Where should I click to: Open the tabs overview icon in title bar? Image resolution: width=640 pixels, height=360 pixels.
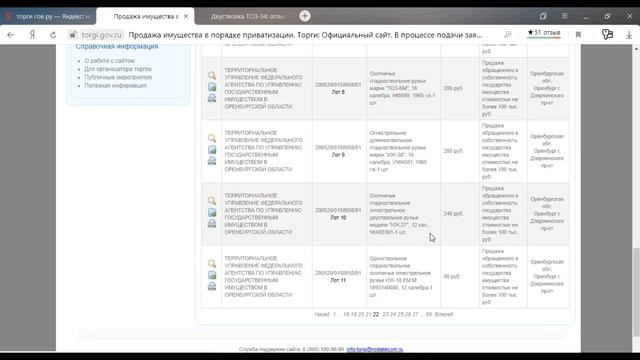pyautogui.click(x=543, y=16)
